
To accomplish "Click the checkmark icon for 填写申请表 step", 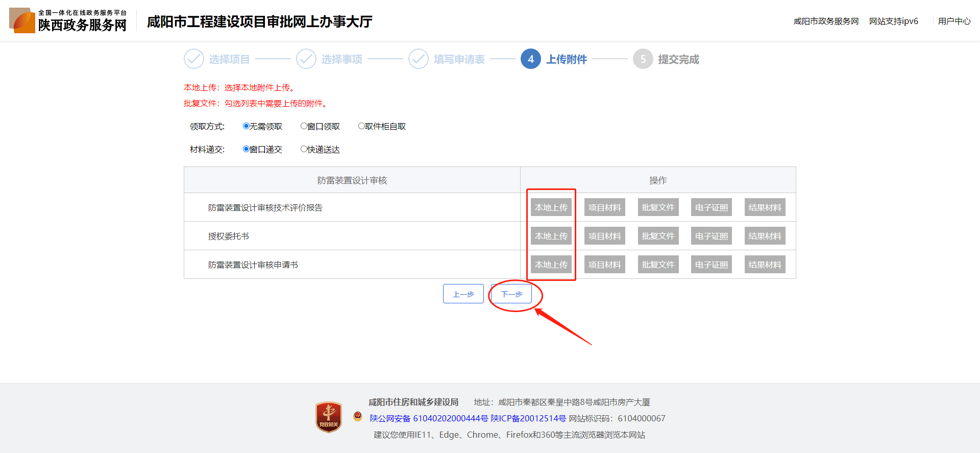I will pos(419,59).
